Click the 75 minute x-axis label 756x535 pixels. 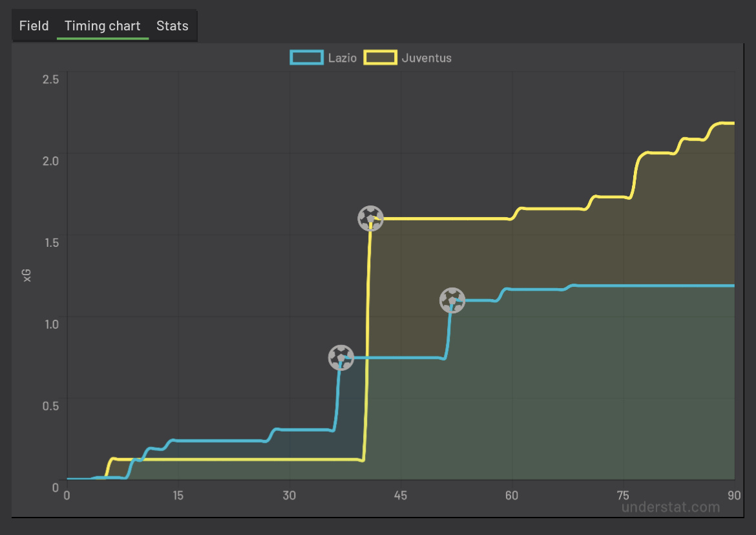click(622, 496)
